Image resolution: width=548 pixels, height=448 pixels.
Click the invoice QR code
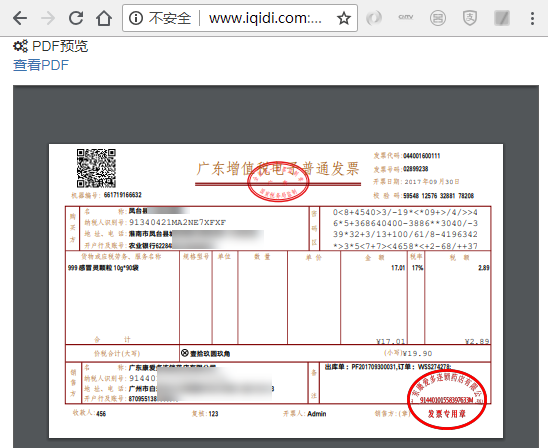[x=96, y=168]
